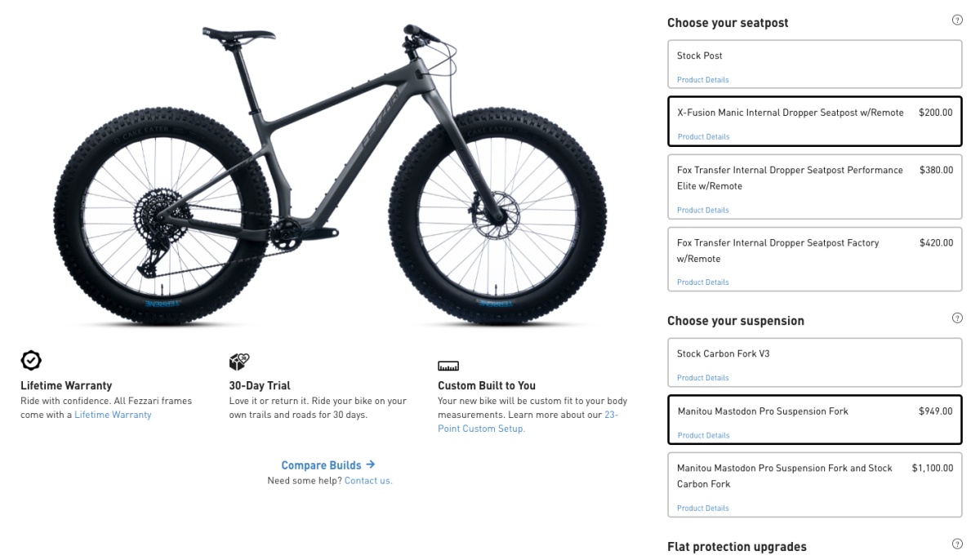The image size is (980, 560).
Task: Click the Lifetime Warranty shield icon
Action: pos(30,360)
